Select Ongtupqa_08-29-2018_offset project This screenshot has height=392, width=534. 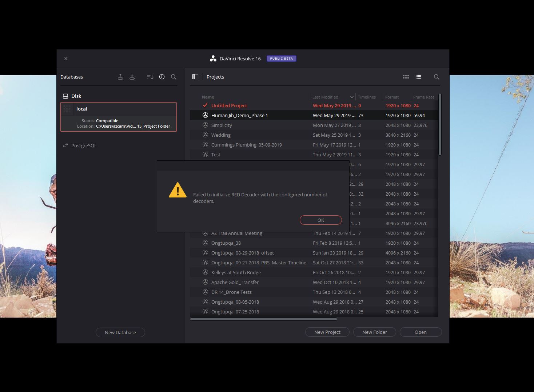314,253
